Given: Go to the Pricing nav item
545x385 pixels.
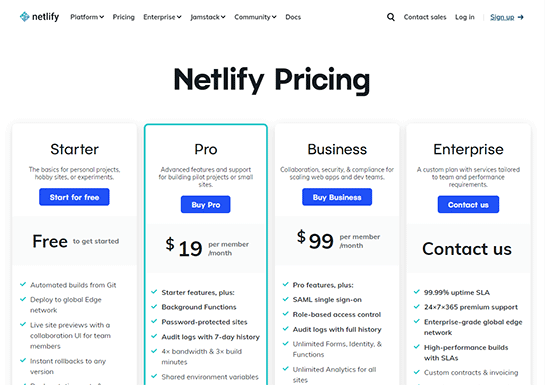Looking at the screenshot, I should coord(123,17).
